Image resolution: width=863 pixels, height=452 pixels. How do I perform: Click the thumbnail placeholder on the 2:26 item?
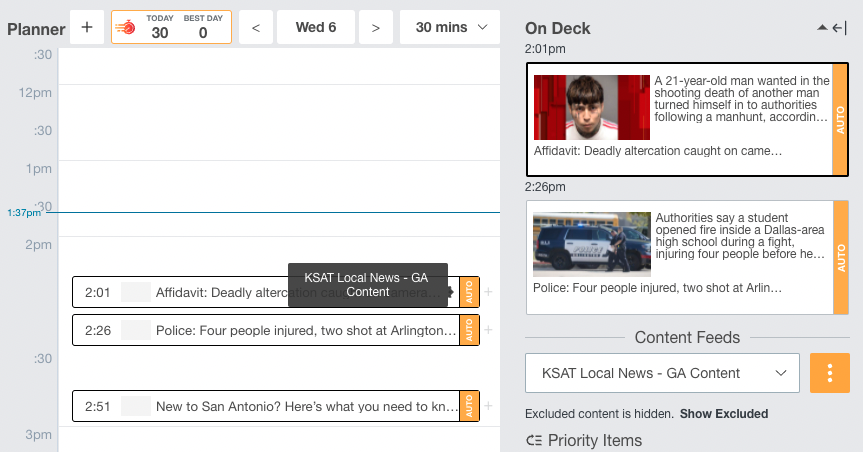pyautogui.click(x=135, y=330)
